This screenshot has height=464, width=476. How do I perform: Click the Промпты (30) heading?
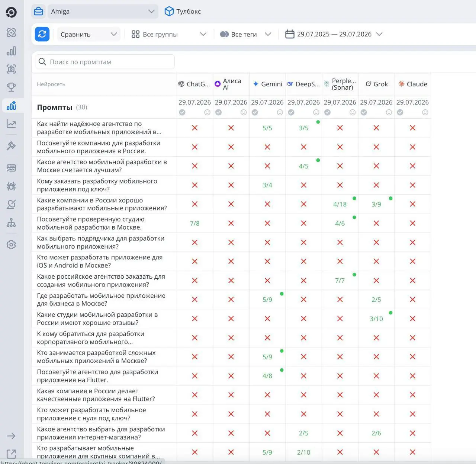pyautogui.click(x=62, y=107)
